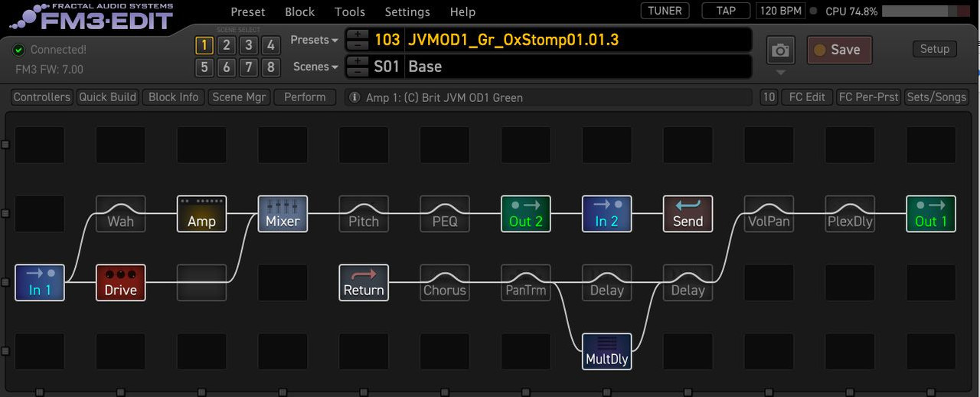Click the TAP tempo button
Screen dimensions: 980x397
click(x=726, y=11)
